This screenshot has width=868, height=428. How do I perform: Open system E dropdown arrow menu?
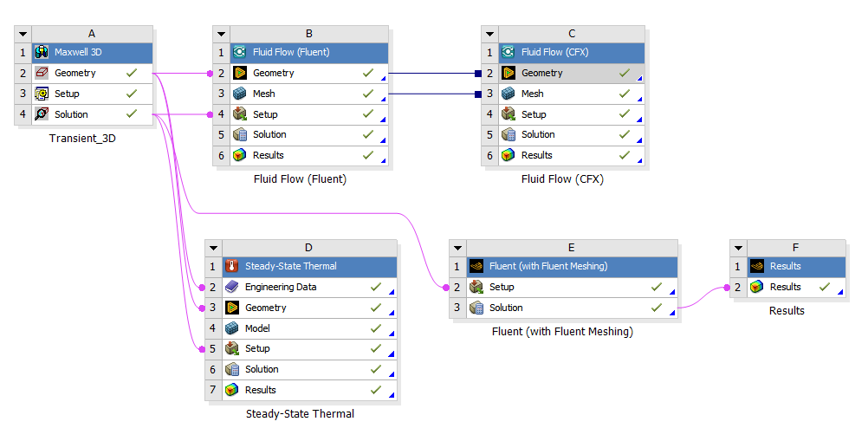457,248
